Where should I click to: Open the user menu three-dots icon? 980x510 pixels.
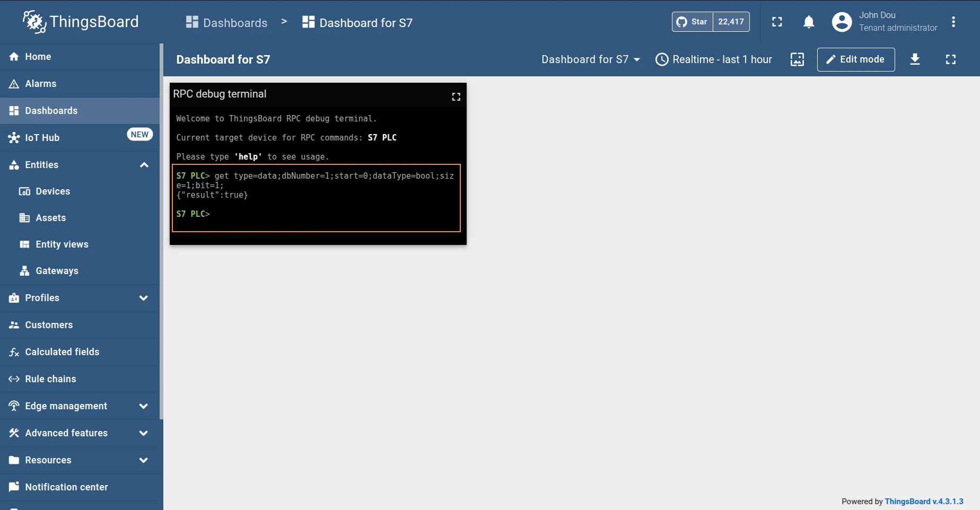(x=953, y=22)
